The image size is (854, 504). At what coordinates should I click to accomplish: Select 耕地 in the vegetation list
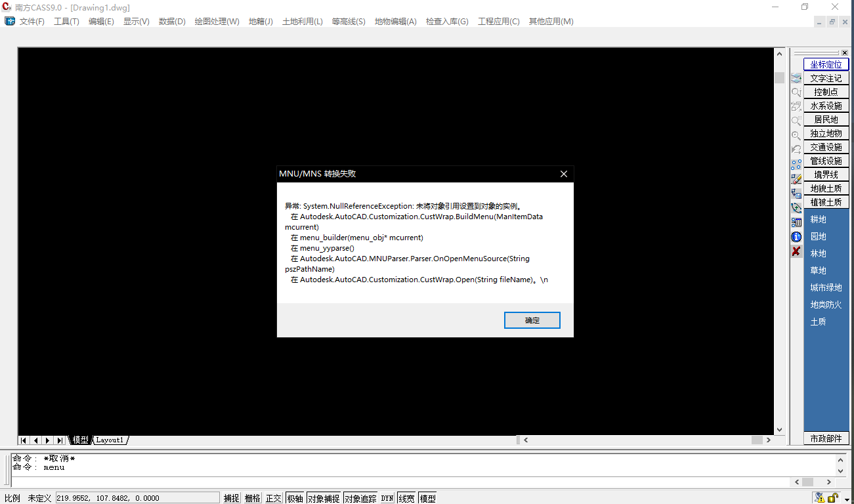coord(818,219)
